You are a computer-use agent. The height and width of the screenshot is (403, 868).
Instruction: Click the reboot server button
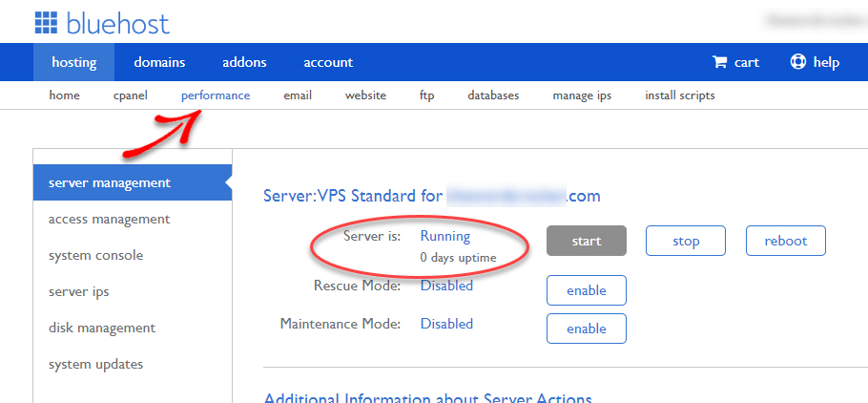(x=786, y=241)
